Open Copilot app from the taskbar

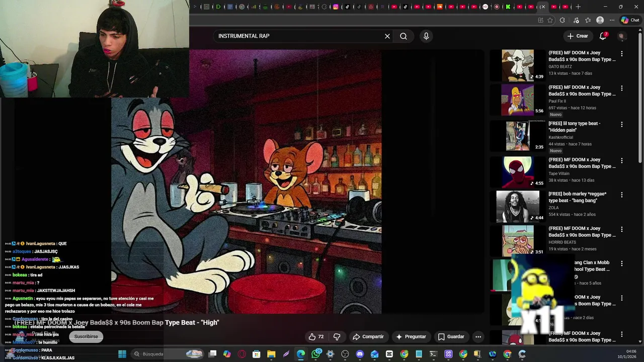click(x=227, y=354)
